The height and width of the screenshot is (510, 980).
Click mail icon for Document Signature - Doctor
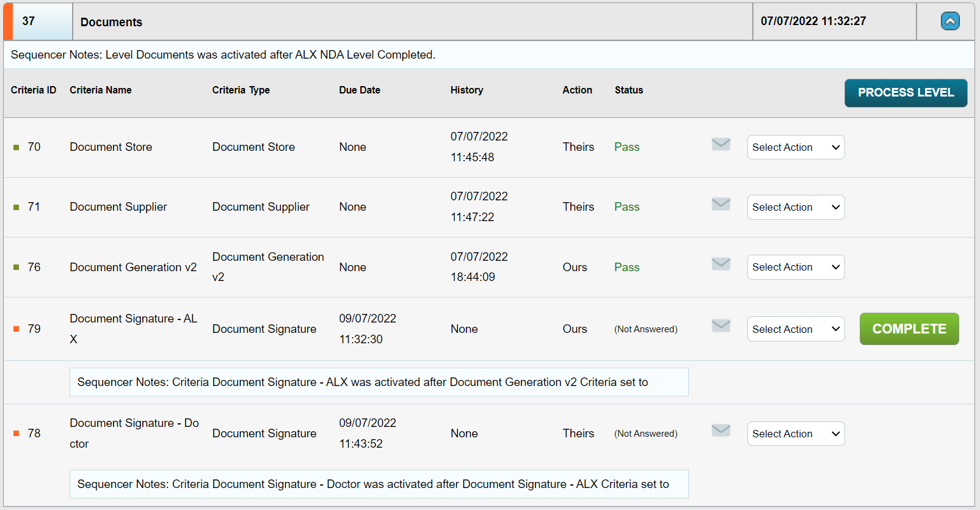(721, 431)
